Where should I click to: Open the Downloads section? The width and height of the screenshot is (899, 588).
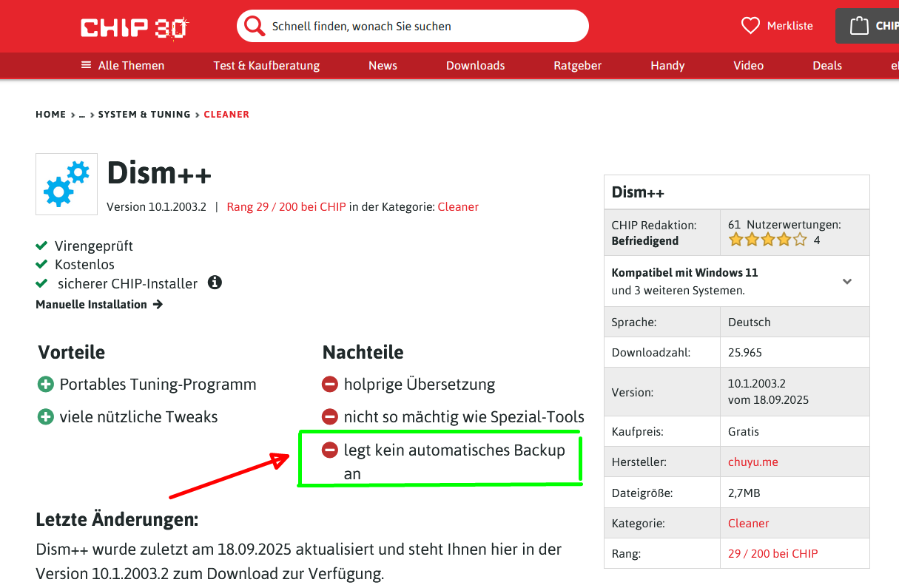coord(475,65)
